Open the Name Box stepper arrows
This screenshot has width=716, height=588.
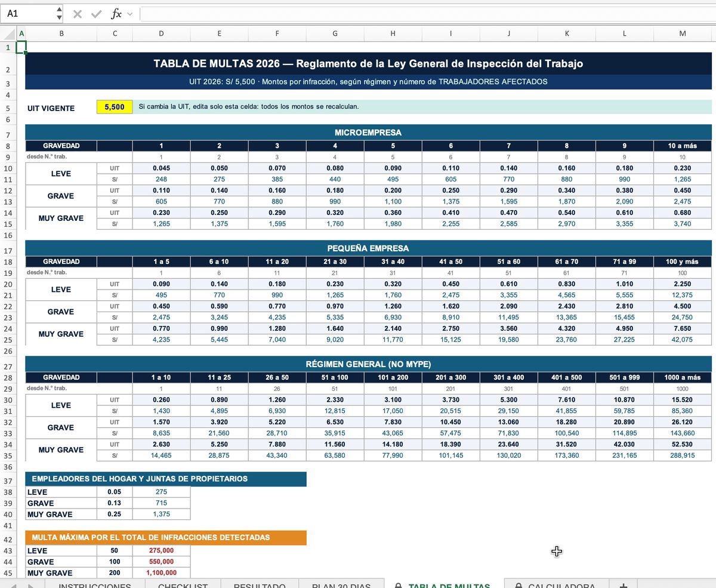[59, 13]
